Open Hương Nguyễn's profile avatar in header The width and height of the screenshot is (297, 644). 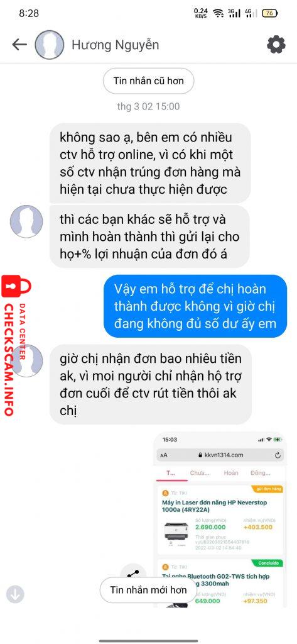coord(50,45)
